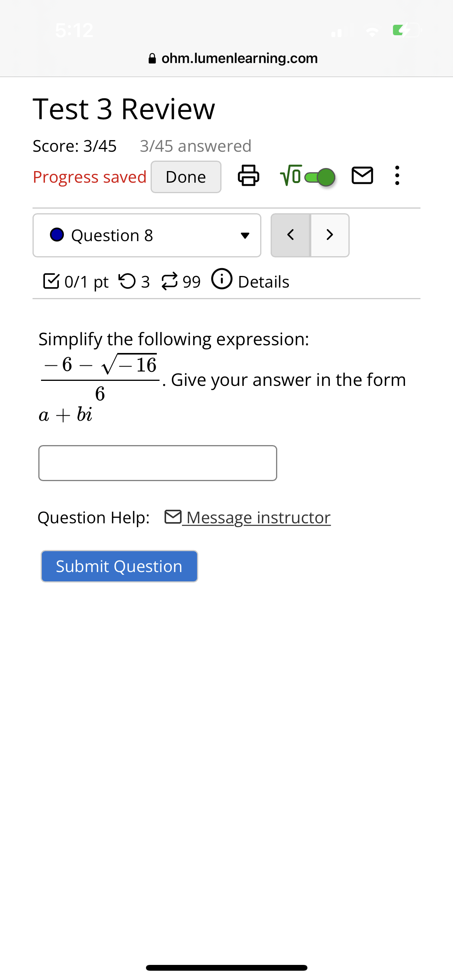The width and height of the screenshot is (453, 980).
Task: Click the answer input box
Action: pyautogui.click(x=157, y=463)
